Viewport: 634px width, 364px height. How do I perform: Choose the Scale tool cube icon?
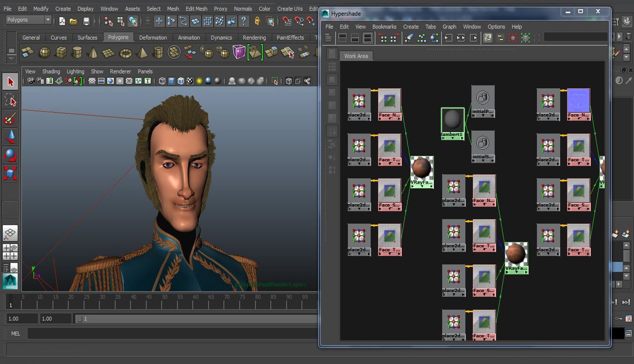coord(10,173)
